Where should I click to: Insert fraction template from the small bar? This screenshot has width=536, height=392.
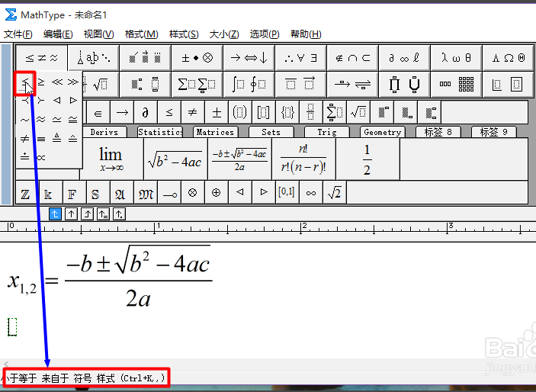coord(310,112)
